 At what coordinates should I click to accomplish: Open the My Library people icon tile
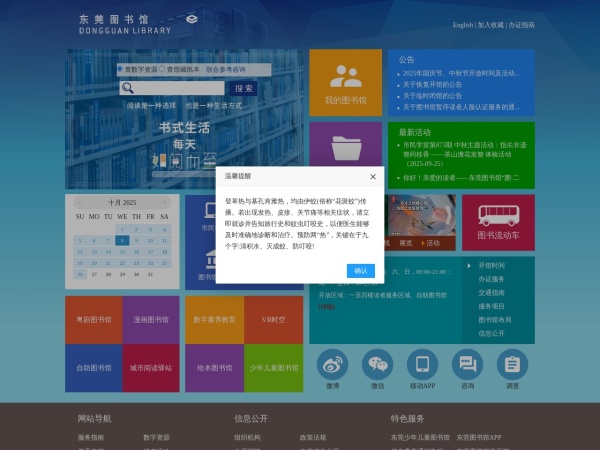tap(346, 82)
